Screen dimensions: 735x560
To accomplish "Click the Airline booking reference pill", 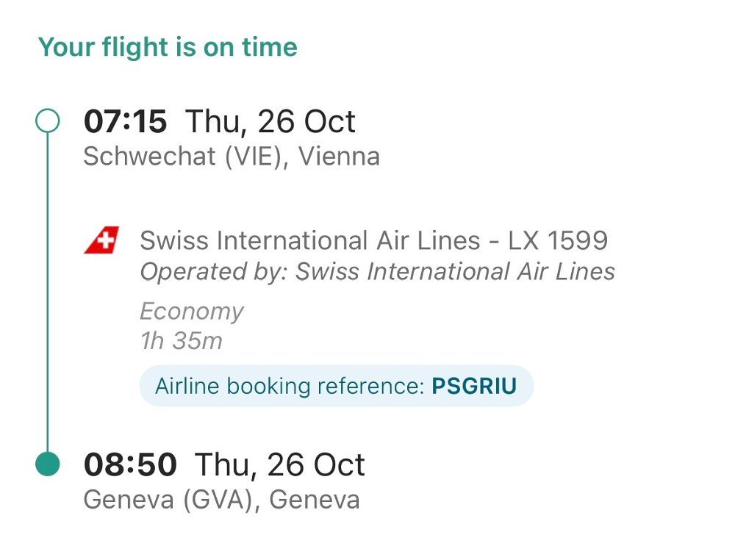I will pyautogui.click(x=336, y=386).
